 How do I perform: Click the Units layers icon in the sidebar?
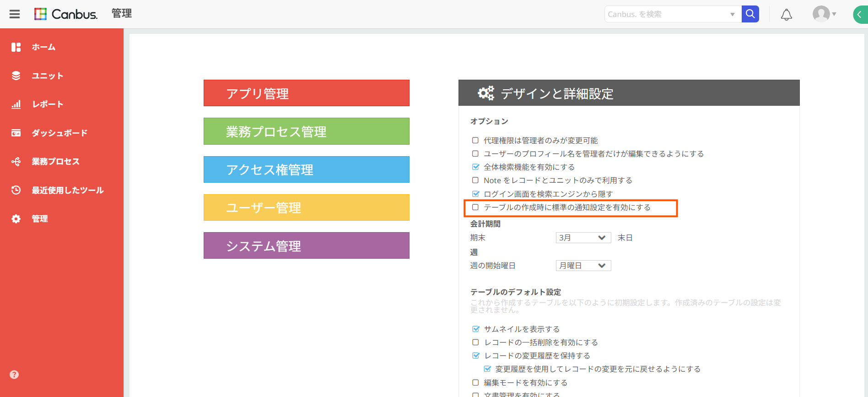pos(16,76)
